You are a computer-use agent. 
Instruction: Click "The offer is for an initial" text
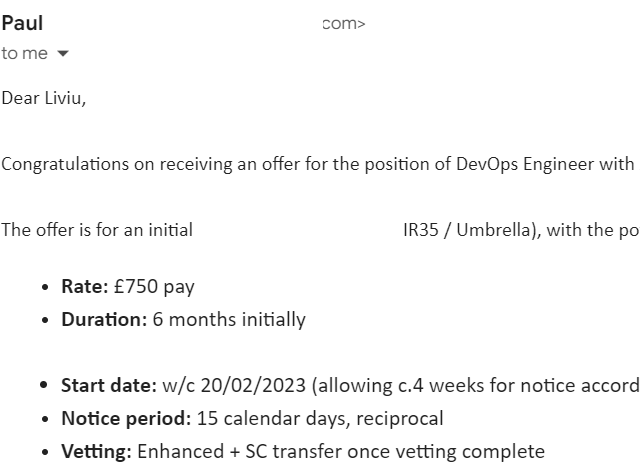(97, 230)
